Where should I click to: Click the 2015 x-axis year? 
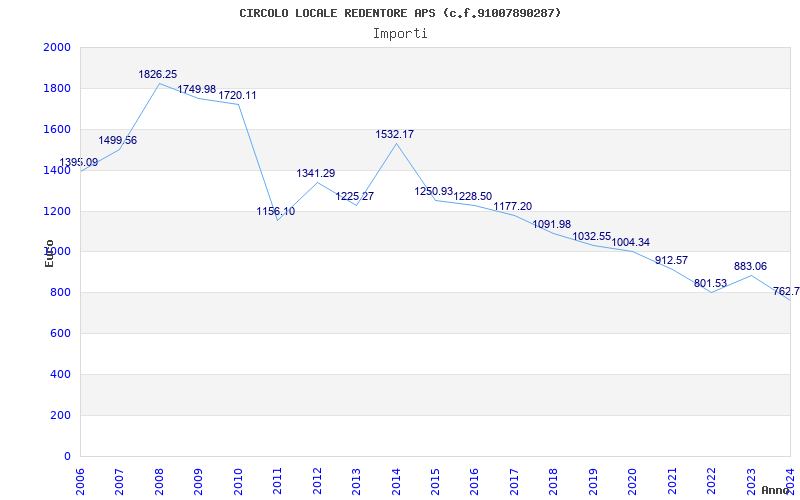(435, 482)
